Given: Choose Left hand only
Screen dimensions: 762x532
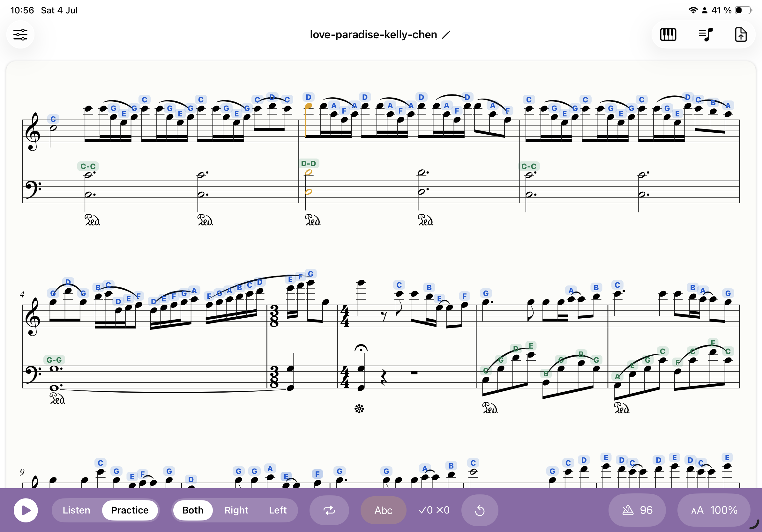Looking at the screenshot, I should [278, 510].
